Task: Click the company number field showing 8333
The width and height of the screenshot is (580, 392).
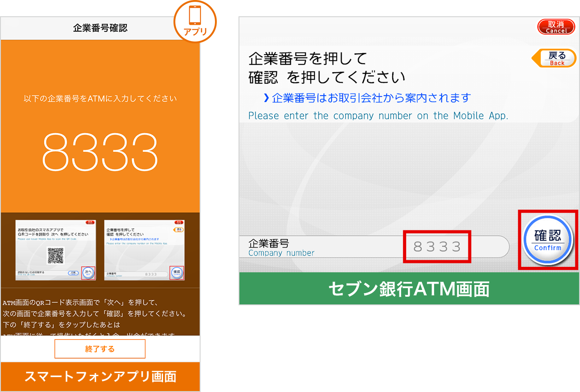Action: pyautogui.click(x=437, y=247)
